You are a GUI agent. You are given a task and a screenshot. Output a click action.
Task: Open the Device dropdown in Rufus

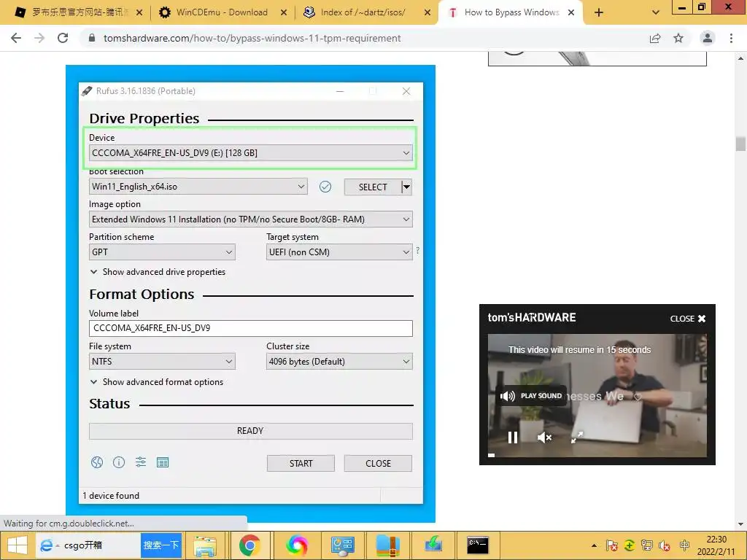(251, 153)
